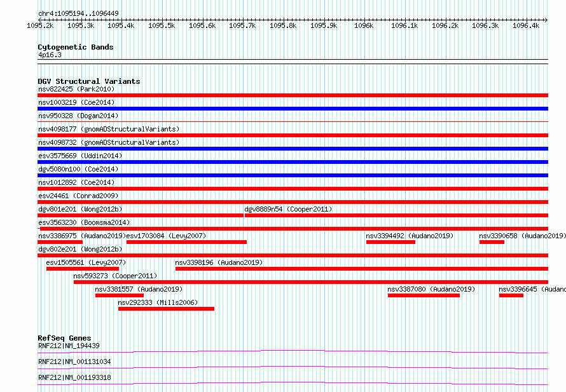
Task: Click the red bar under nsv3381557
Action: click(120, 295)
